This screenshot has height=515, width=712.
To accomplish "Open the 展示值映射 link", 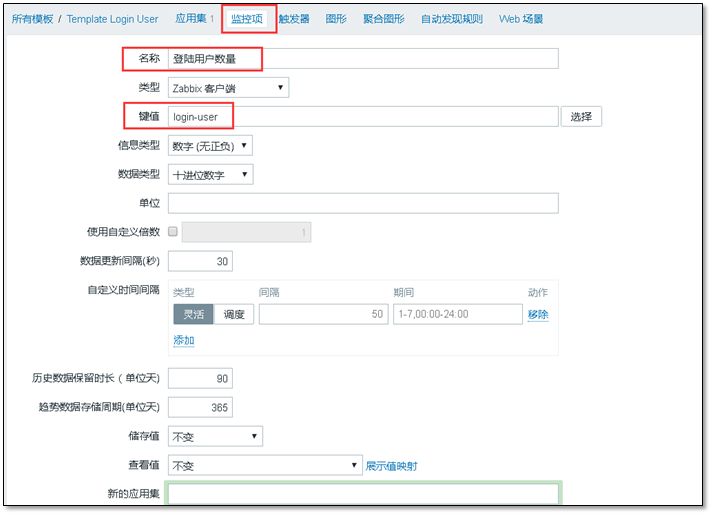I will pyautogui.click(x=391, y=466).
